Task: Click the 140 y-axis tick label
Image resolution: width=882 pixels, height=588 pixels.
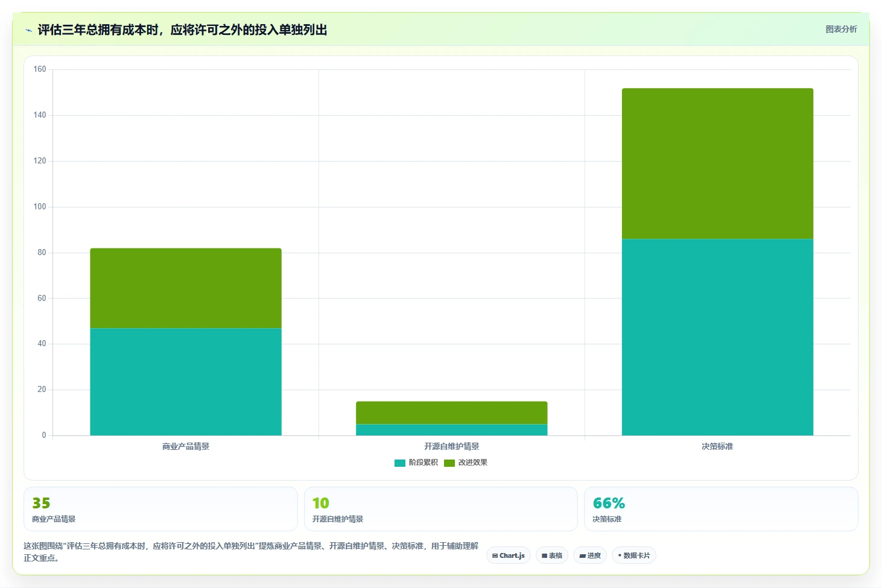Action: pos(40,115)
